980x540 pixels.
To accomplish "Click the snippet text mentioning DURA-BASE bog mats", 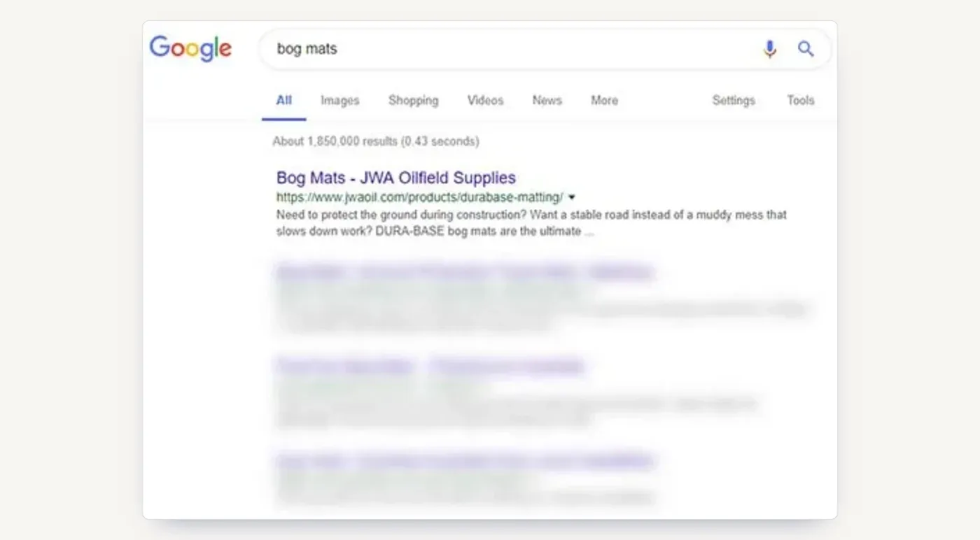I will pos(531,222).
